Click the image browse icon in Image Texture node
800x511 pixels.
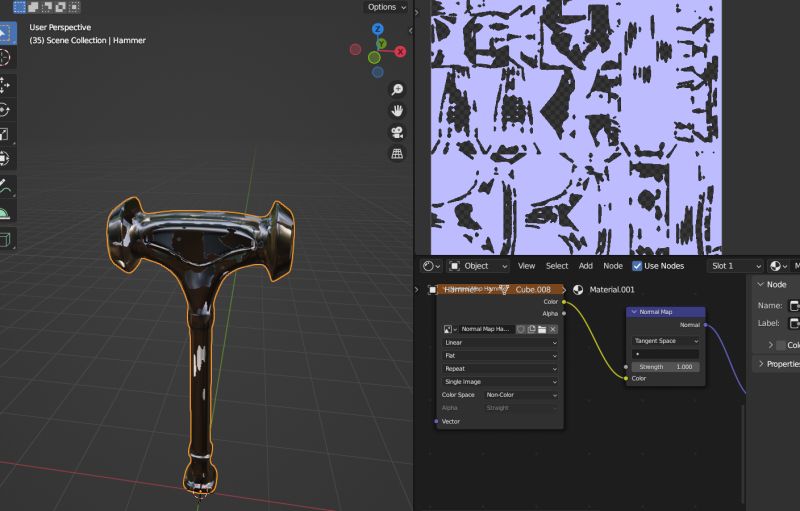coord(450,329)
